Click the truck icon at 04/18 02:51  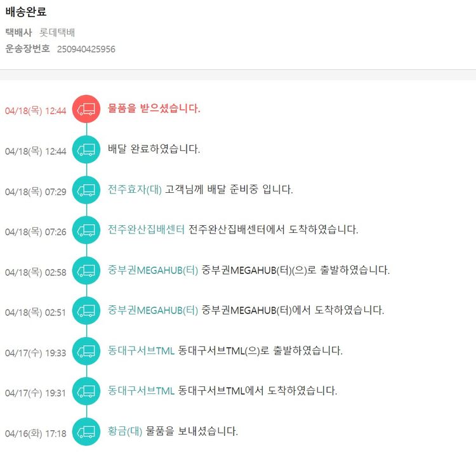point(86,310)
